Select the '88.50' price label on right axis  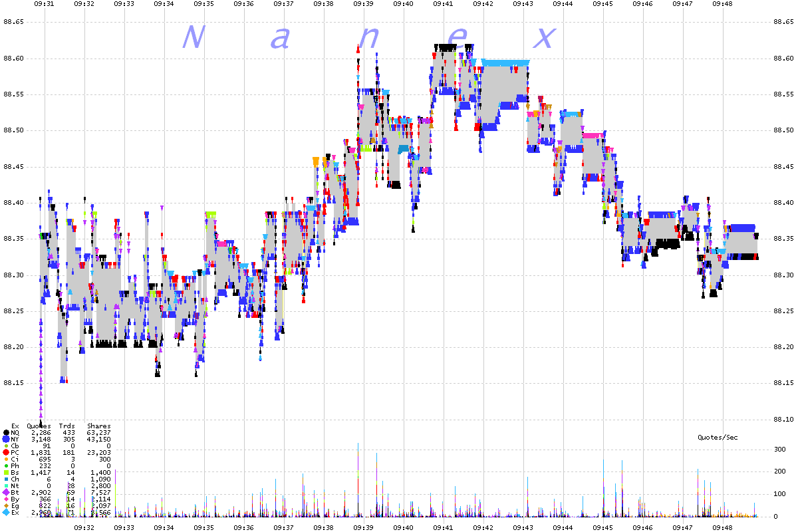click(x=784, y=131)
